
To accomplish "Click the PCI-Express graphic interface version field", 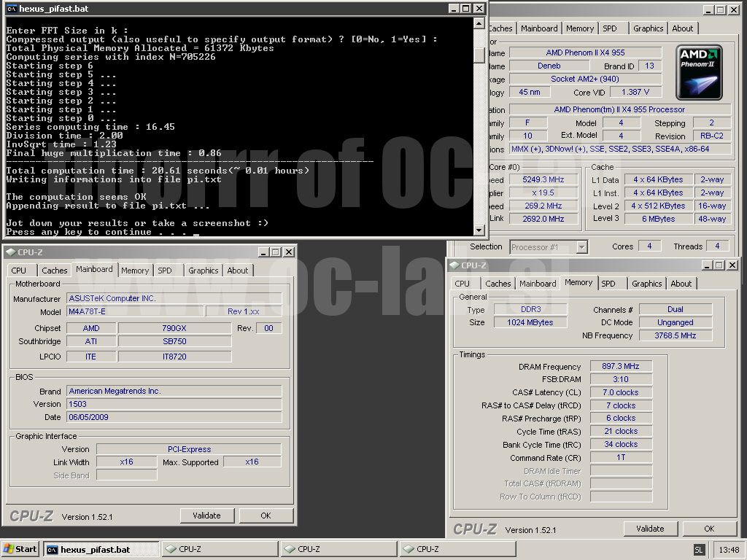I will (x=189, y=449).
